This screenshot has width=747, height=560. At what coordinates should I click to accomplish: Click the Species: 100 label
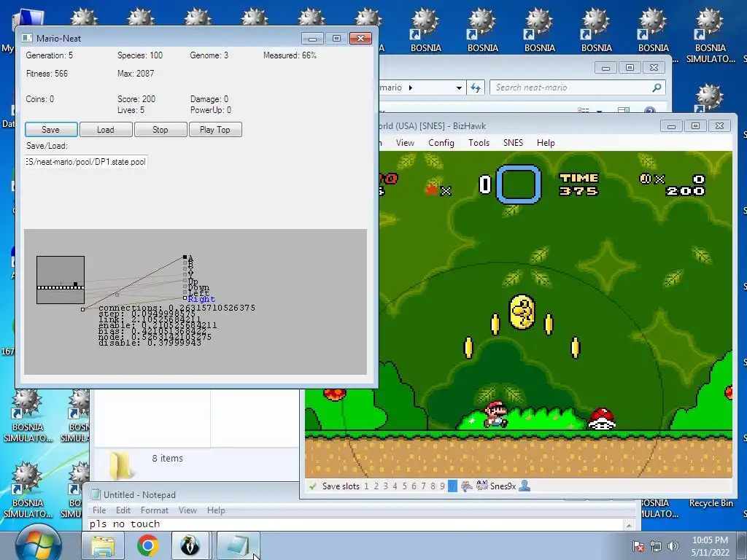pos(140,55)
